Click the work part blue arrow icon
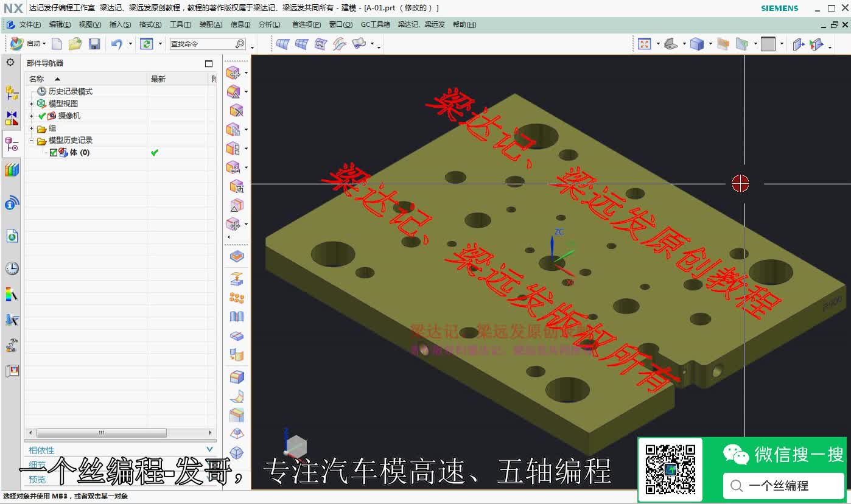The width and height of the screenshot is (851, 504). pos(798,44)
